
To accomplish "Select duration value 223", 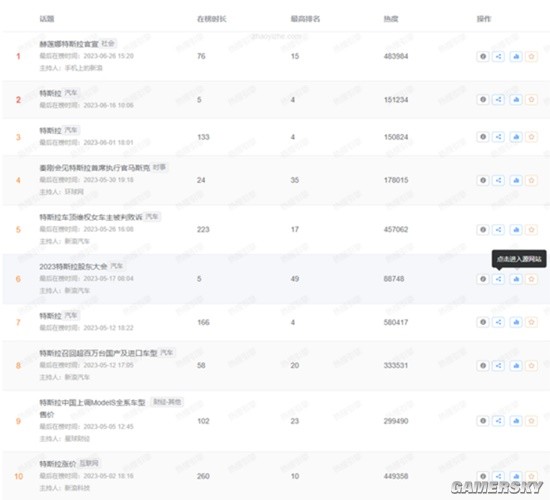I will point(203,229).
